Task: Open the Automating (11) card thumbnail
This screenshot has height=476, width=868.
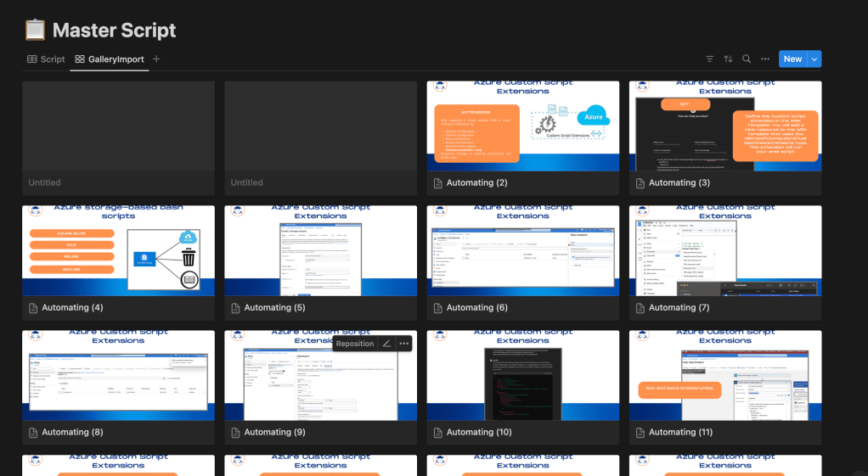Action: 725,375
